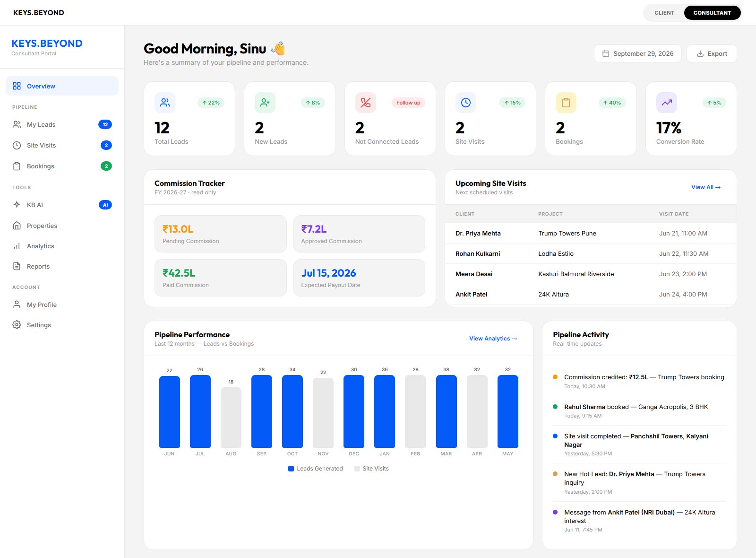Select Dr. Priya Mehta visit row
Screen dimensions: 756x558
[x=591, y=233]
